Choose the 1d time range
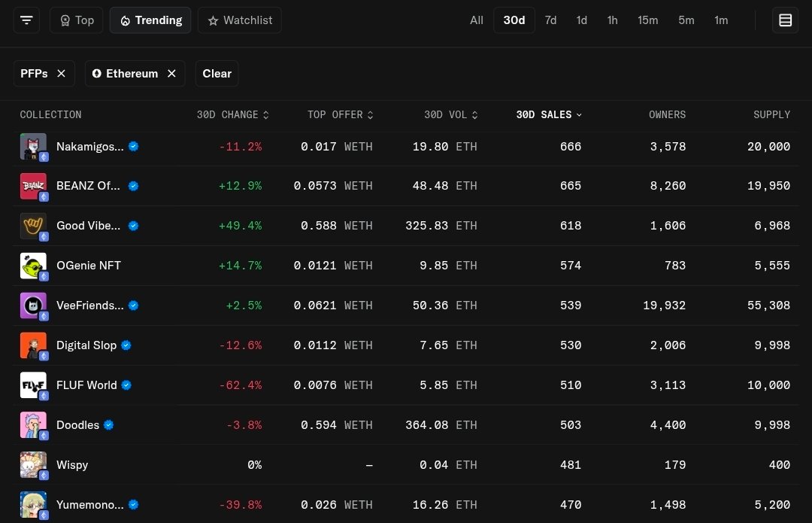812x523 pixels. click(x=581, y=20)
